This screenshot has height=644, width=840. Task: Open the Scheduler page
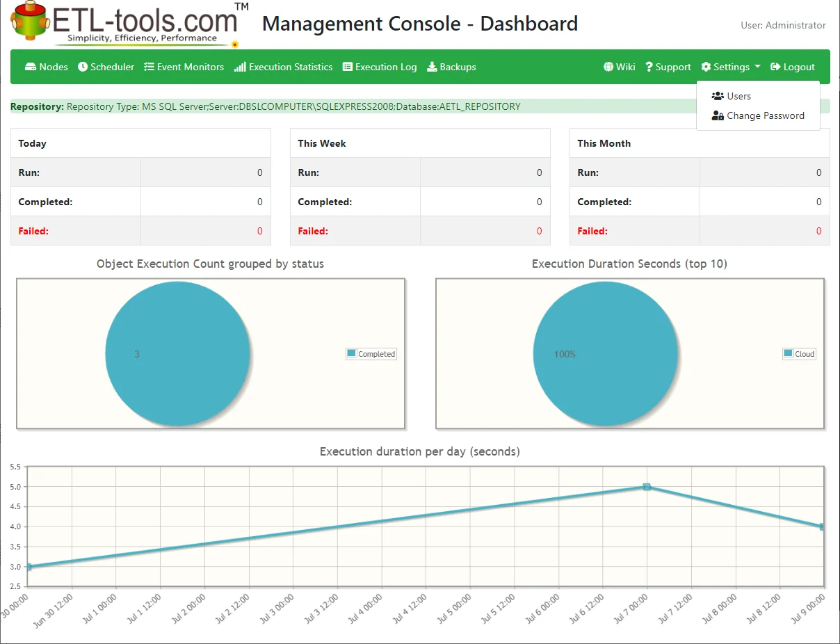pyautogui.click(x=106, y=67)
